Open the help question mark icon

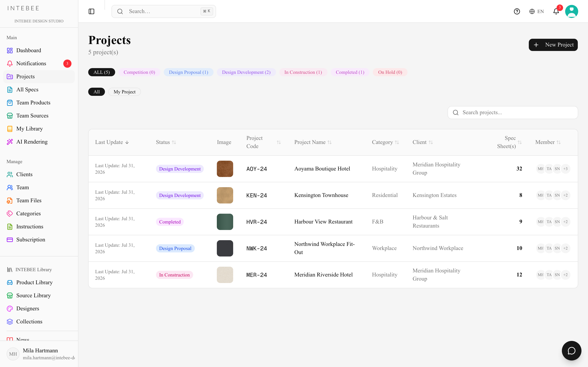[x=517, y=11]
